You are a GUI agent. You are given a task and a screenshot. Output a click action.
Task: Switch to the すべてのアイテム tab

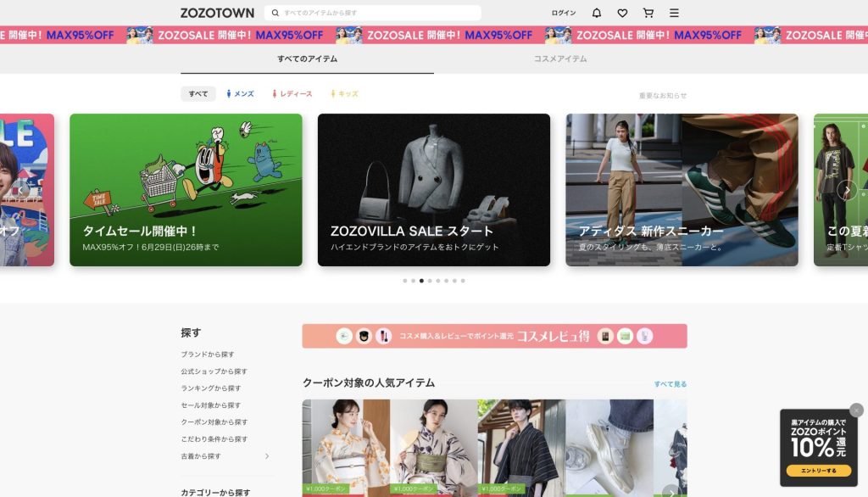tap(307, 59)
